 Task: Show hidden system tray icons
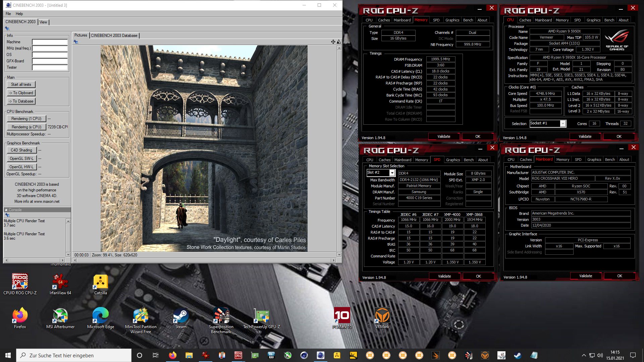point(584,355)
